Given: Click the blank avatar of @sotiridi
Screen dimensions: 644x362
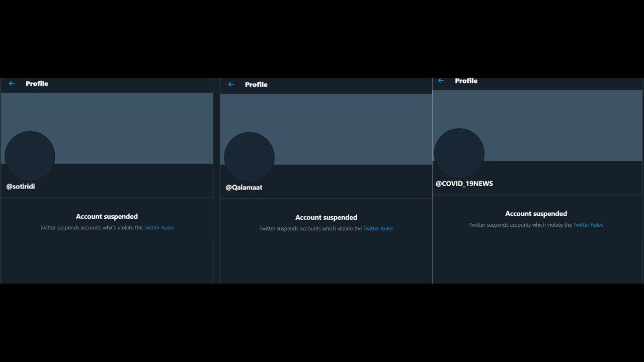Looking at the screenshot, I should [x=30, y=156].
